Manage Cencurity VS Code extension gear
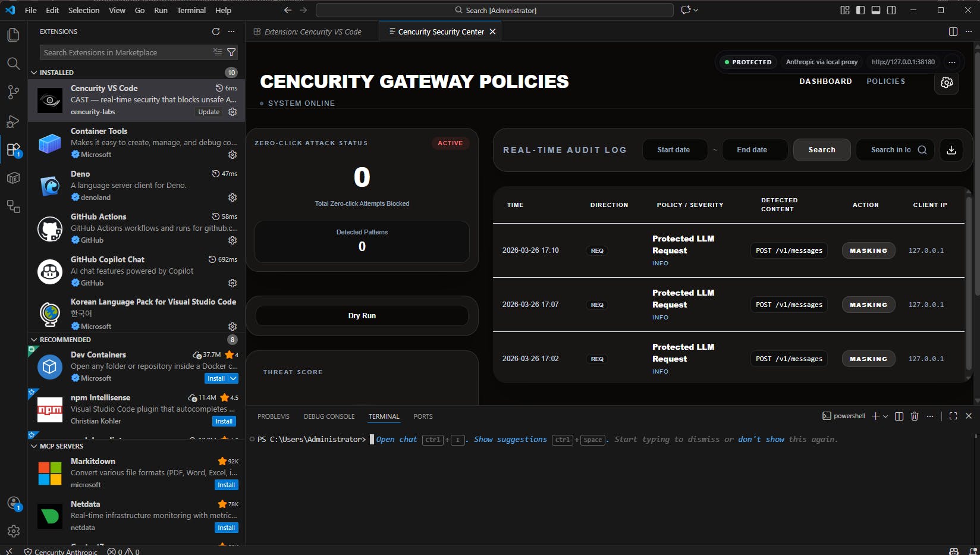The width and height of the screenshot is (980, 555). pos(233,112)
